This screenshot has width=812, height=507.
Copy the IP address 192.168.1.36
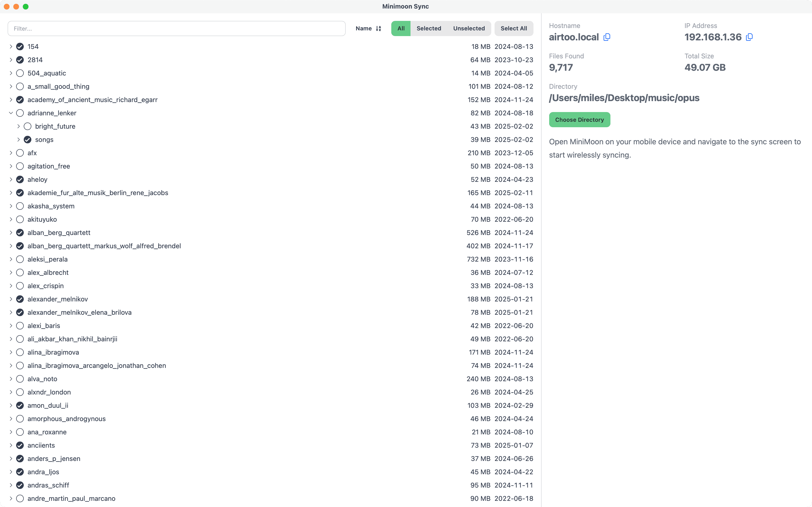coord(749,37)
